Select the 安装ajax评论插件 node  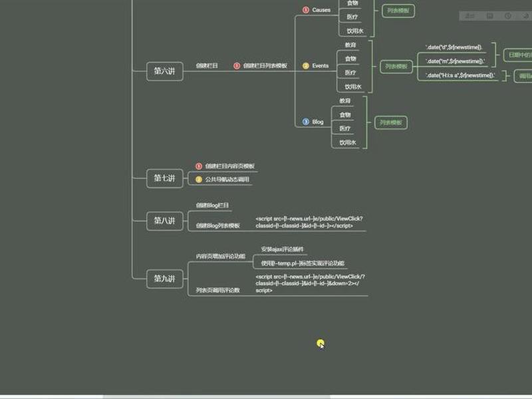(x=282, y=249)
